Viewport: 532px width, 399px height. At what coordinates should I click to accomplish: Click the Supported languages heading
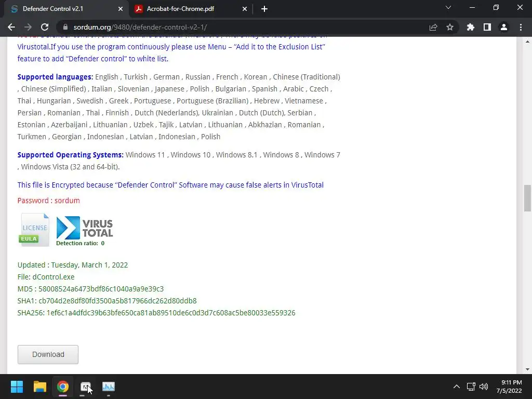(x=55, y=77)
